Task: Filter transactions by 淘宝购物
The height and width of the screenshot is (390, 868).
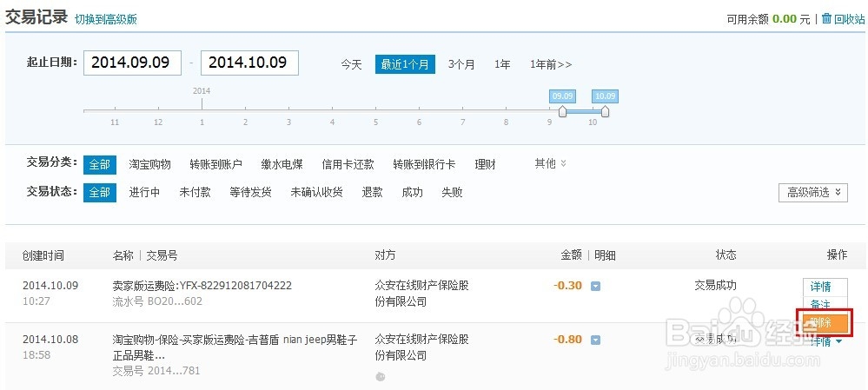Action: click(149, 164)
